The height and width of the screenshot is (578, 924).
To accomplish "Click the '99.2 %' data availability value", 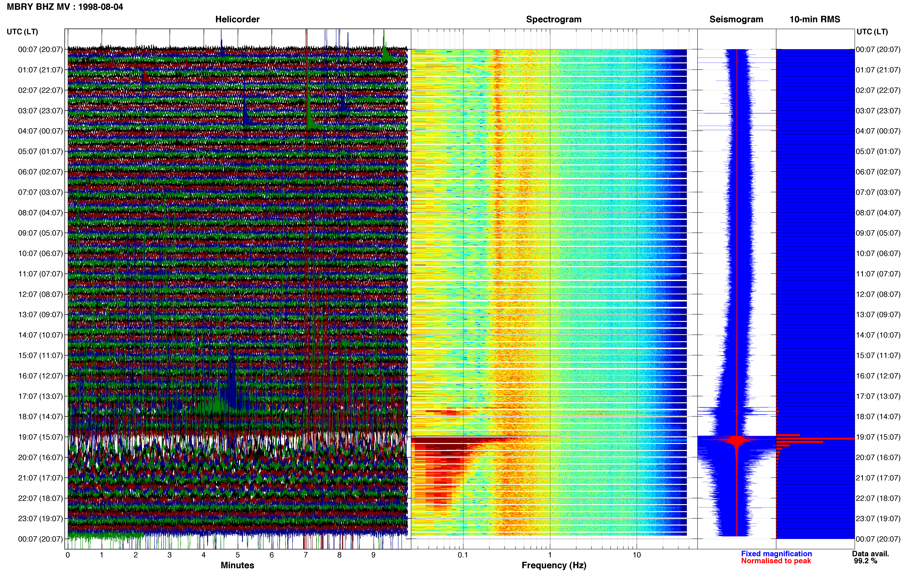I will (x=865, y=561).
